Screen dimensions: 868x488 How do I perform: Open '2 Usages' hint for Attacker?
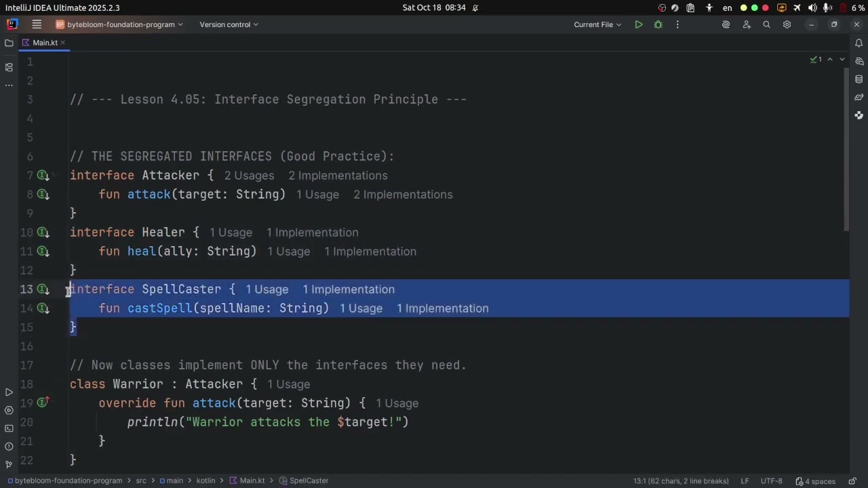click(x=249, y=176)
